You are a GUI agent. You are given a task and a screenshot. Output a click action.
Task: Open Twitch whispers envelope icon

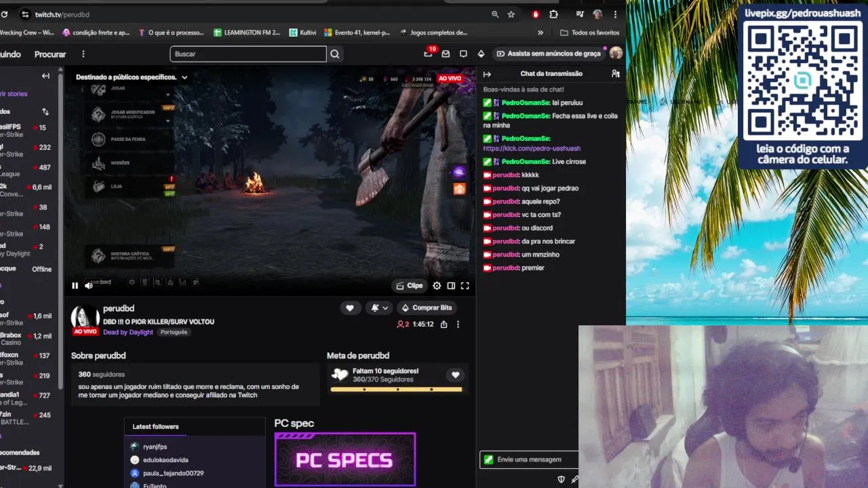[446, 54]
